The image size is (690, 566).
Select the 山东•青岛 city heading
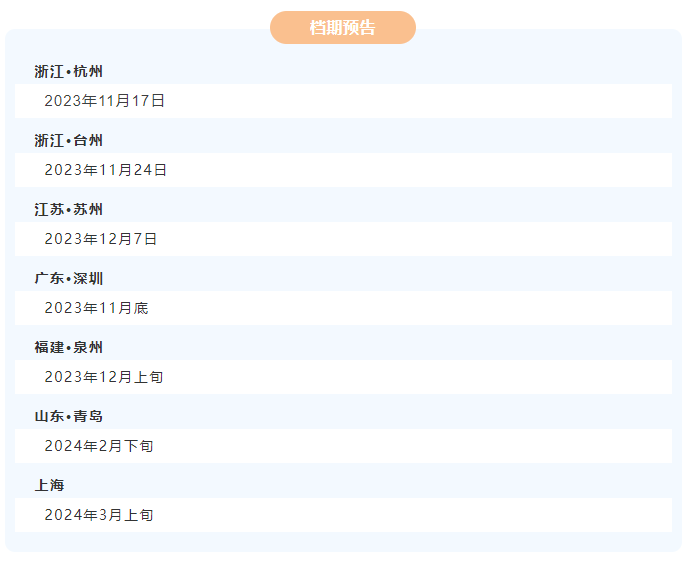pos(68,417)
